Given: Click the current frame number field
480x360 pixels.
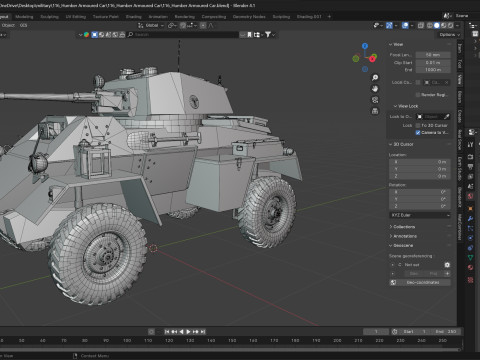Looking at the screenshot, I should 376,332.
